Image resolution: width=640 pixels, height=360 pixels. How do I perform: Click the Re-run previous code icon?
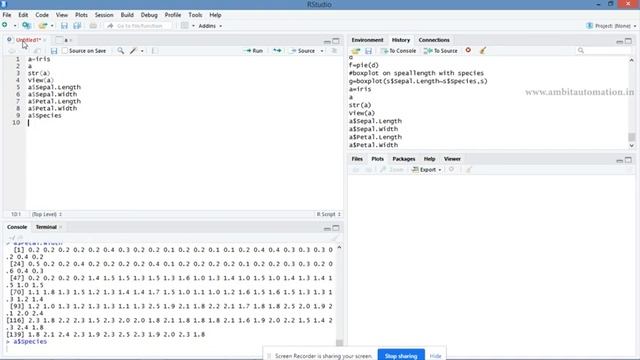[x=277, y=51]
